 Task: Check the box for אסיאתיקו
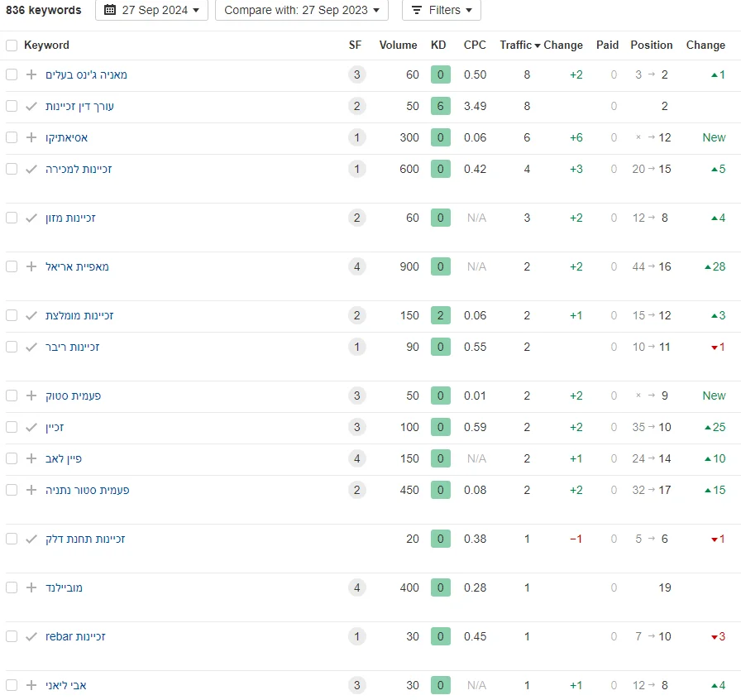click(x=12, y=137)
